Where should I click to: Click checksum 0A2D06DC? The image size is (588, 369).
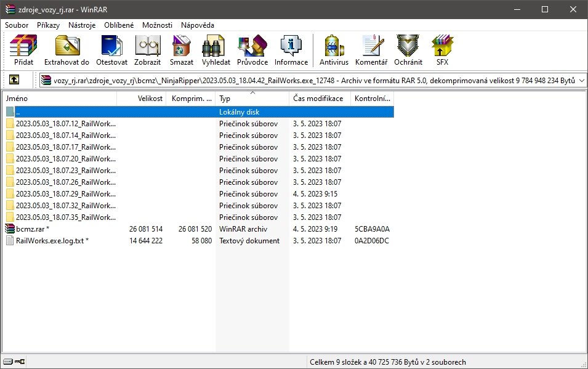click(372, 240)
